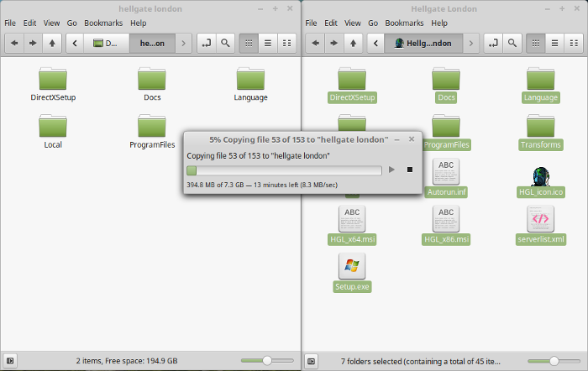Open Help menu in right window
This screenshot has height=371, width=588.
[439, 23]
